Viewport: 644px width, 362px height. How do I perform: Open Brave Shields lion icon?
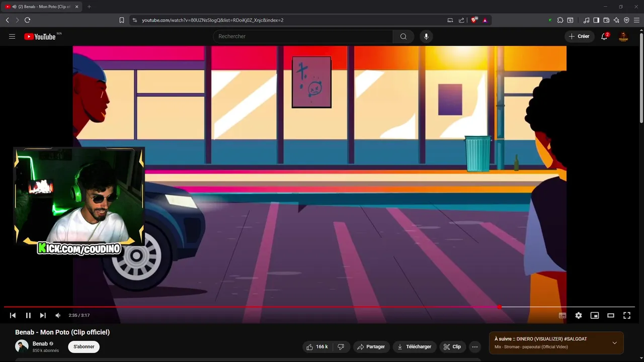click(474, 20)
